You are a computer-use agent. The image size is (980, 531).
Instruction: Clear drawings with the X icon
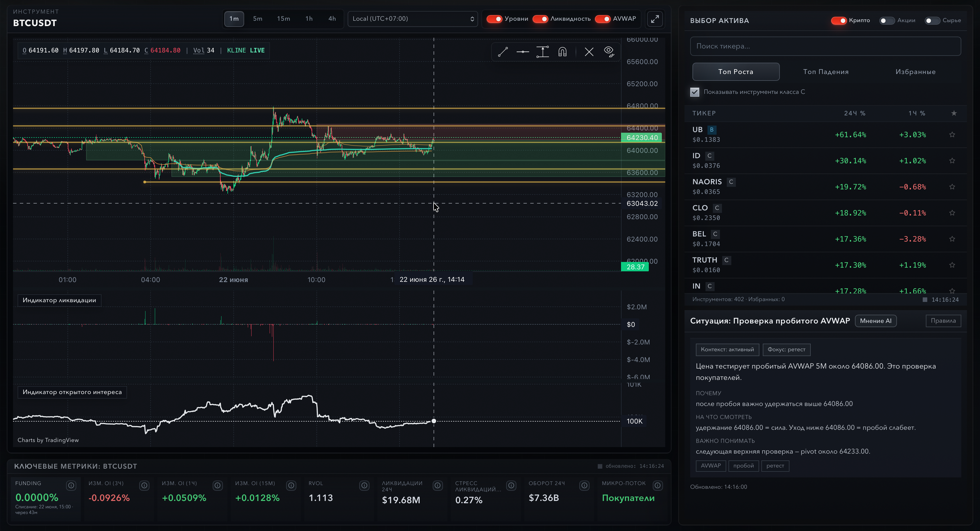click(x=589, y=52)
